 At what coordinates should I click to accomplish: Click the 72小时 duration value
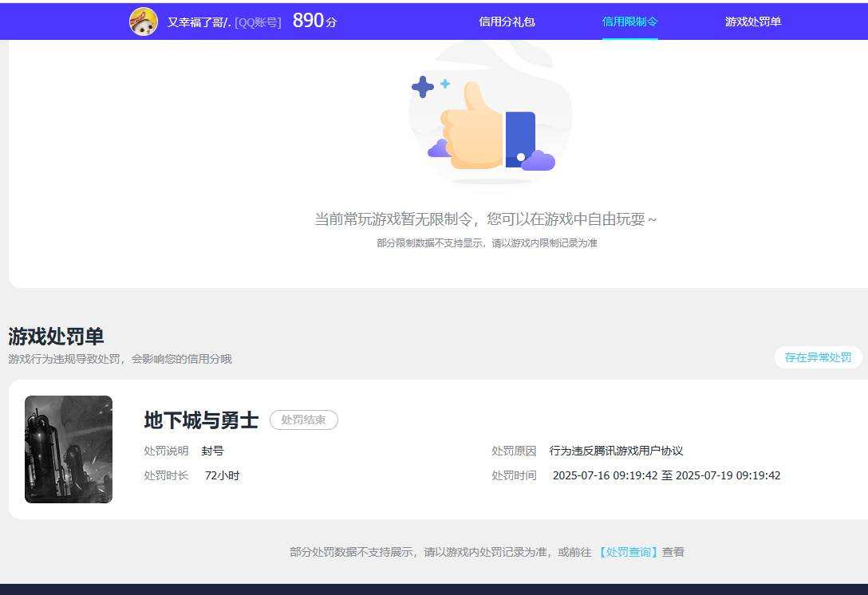pyautogui.click(x=222, y=475)
